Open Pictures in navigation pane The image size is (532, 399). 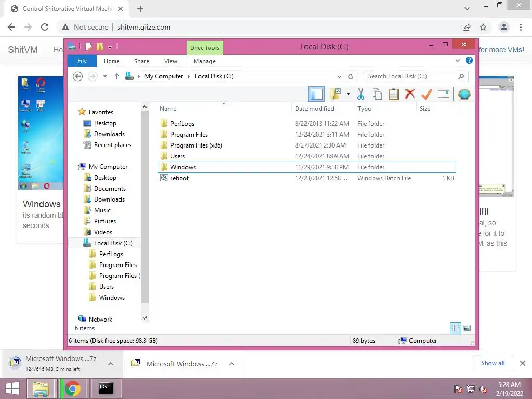(104, 221)
